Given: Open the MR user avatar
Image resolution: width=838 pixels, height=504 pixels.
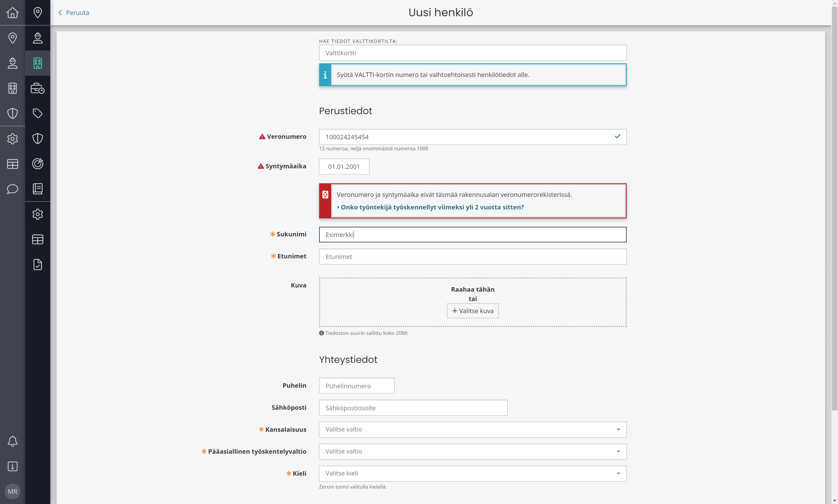Looking at the screenshot, I should (13, 491).
